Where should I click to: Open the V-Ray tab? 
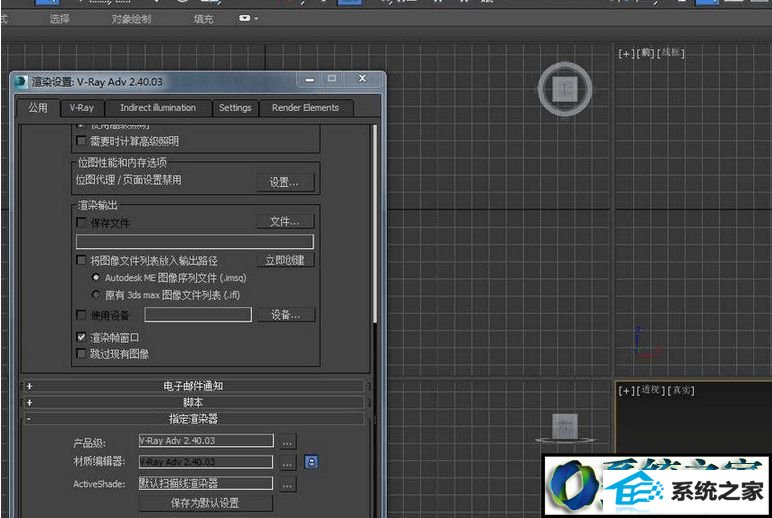(82, 108)
